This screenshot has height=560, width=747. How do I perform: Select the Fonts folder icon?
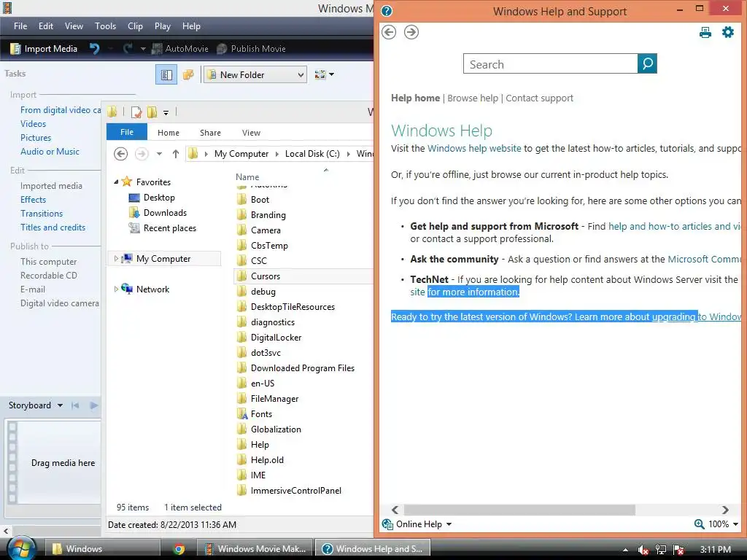242,414
